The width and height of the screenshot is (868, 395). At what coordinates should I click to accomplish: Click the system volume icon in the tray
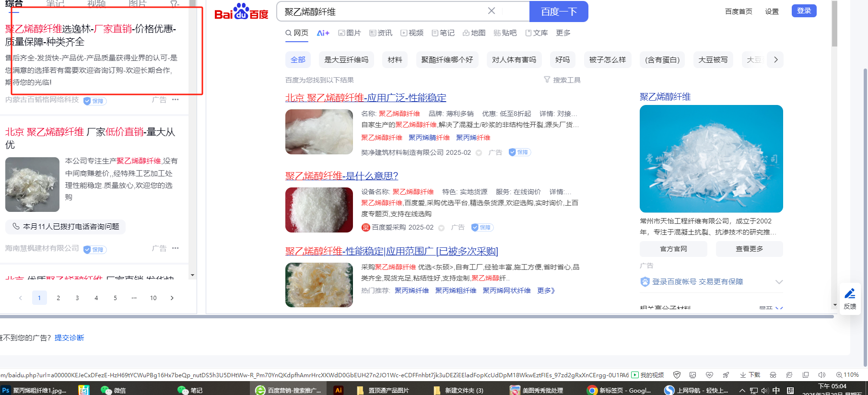tap(764, 390)
